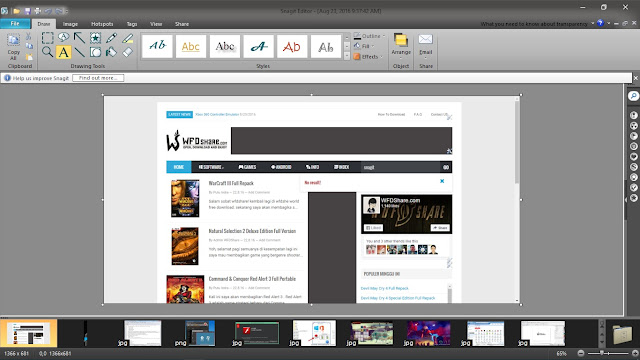Cut selection with scissors icon
Image resolution: width=640 pixels, height=360 pixels.
(x=29, y=37)
